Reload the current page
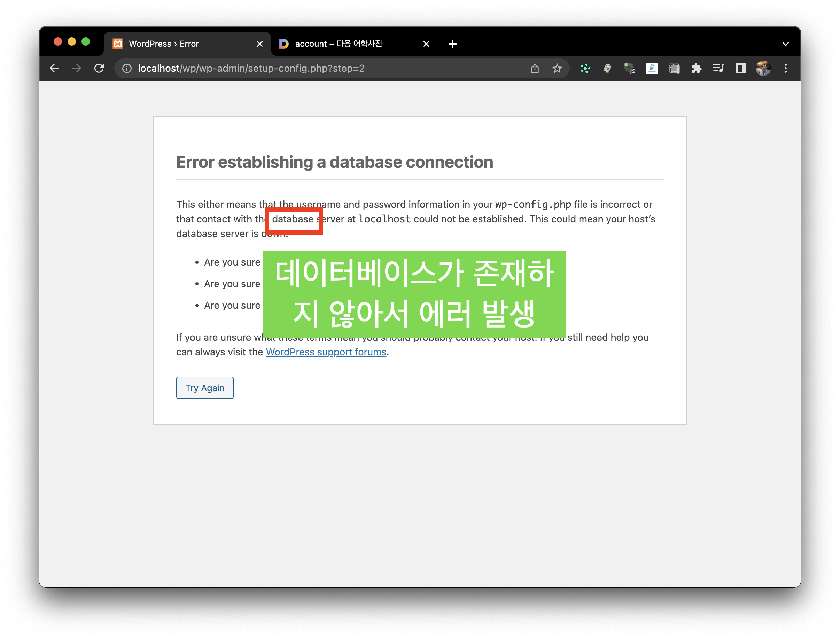 (99, 69)
